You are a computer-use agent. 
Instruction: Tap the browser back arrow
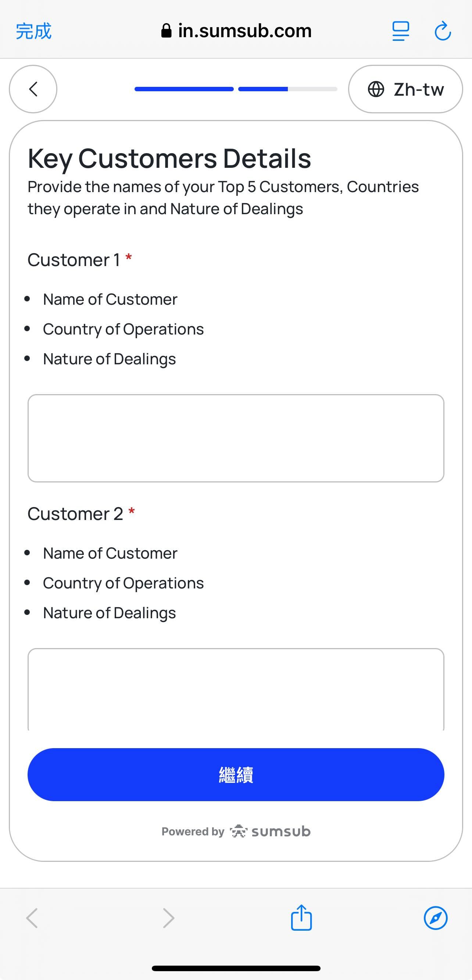[x=32, y=918]
